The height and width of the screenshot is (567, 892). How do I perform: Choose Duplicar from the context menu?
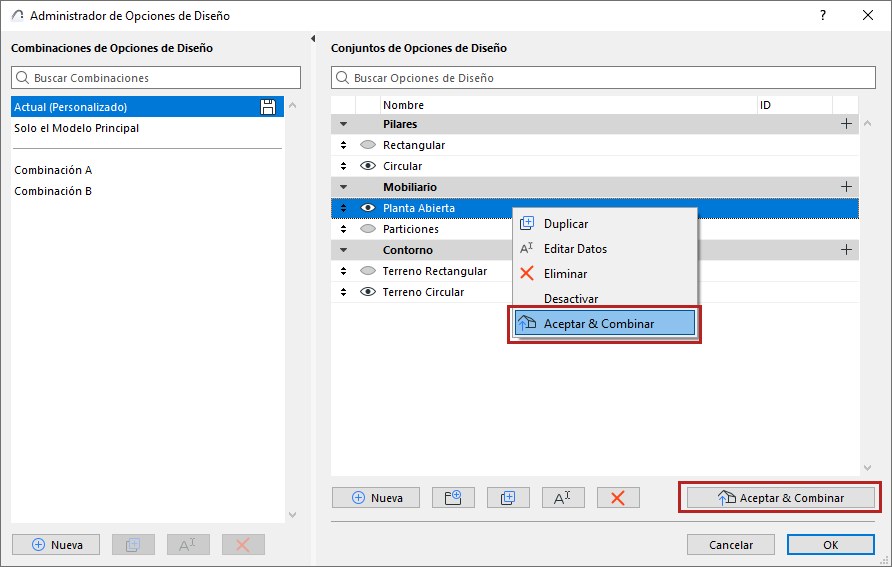(566, 224)
